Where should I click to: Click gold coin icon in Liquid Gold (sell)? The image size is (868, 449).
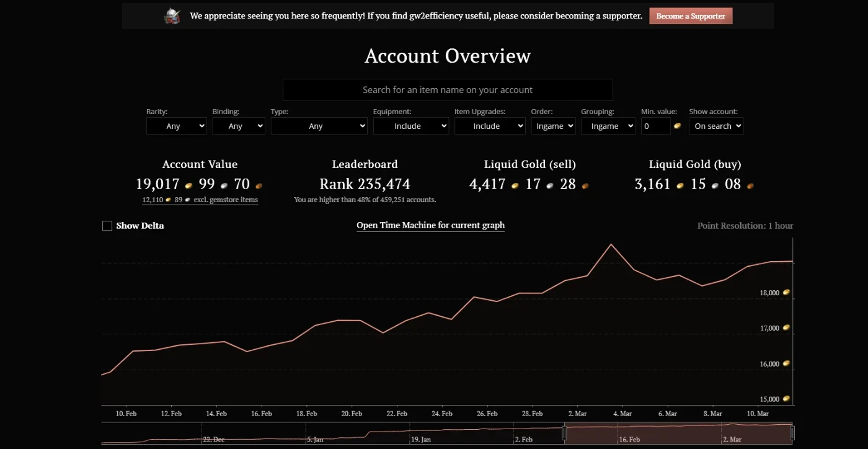point(515,185)
